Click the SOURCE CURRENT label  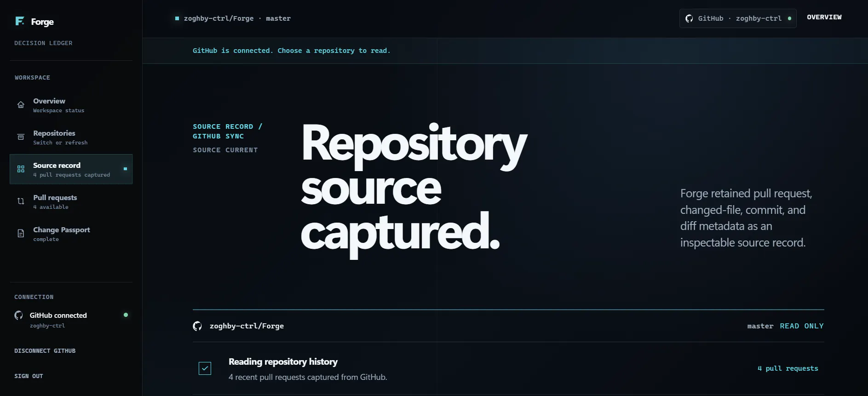(x=225, y=150)
